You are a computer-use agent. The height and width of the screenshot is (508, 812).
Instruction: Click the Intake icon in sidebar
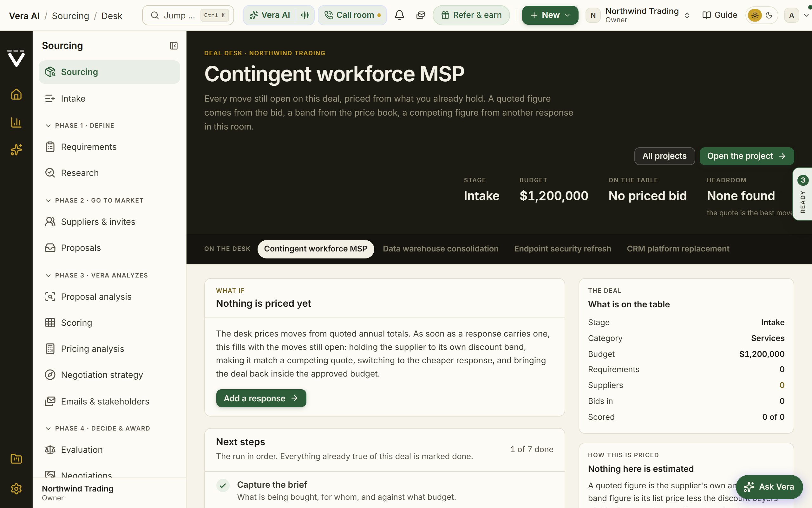(x=50, y=98)
